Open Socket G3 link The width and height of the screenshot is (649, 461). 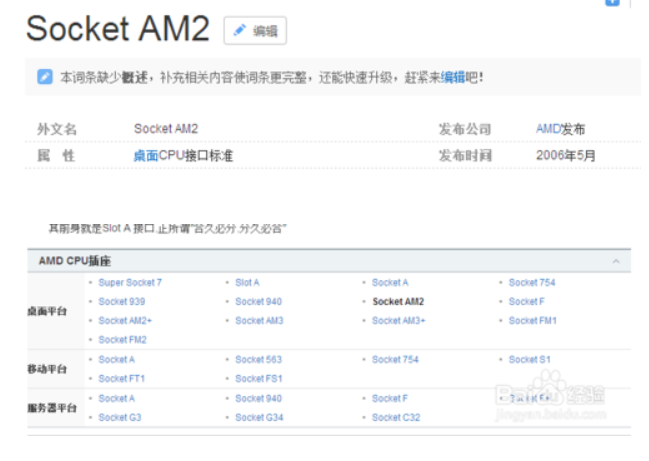pos(120,418)
